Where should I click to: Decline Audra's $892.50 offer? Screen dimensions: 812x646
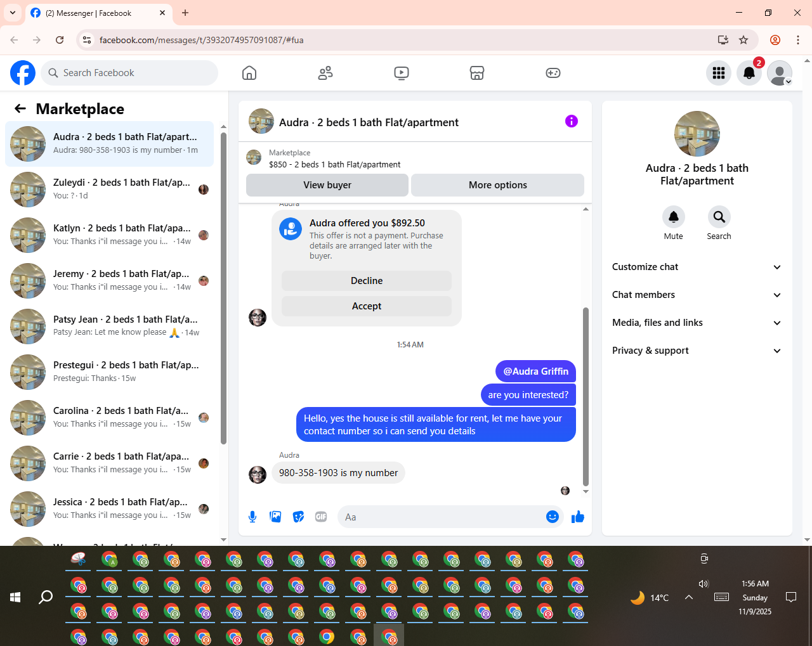point(367,281)
